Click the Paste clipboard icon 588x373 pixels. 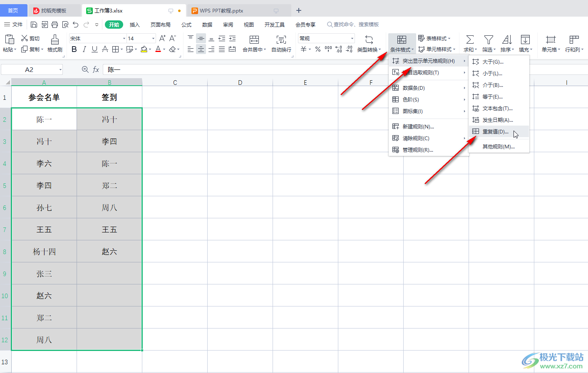point(9,39)
